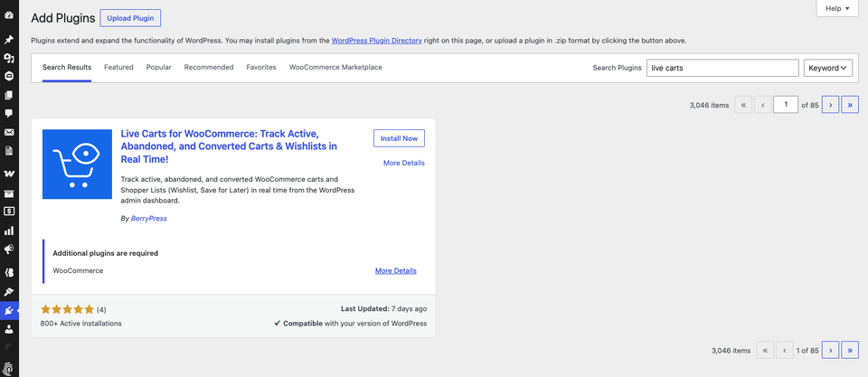Open Pages icon in admin sidebar
The height and width of the screenshot is (377, 868).
[9, 95]
